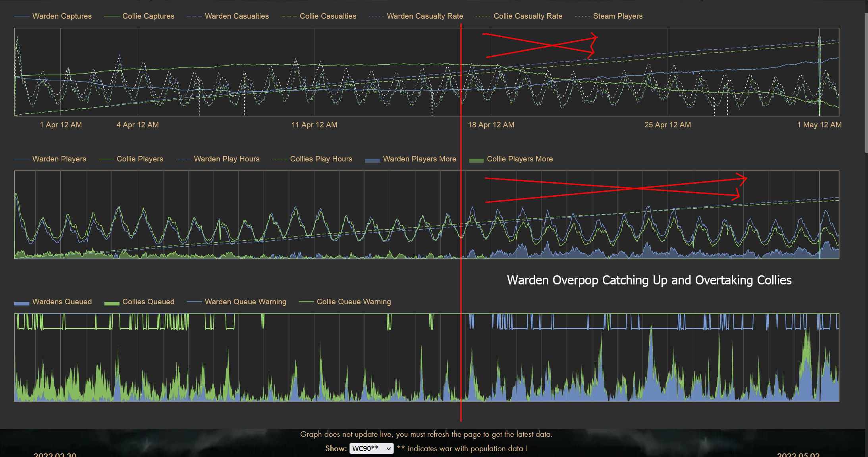Click the page vertical scrollbar

(866, 83)
